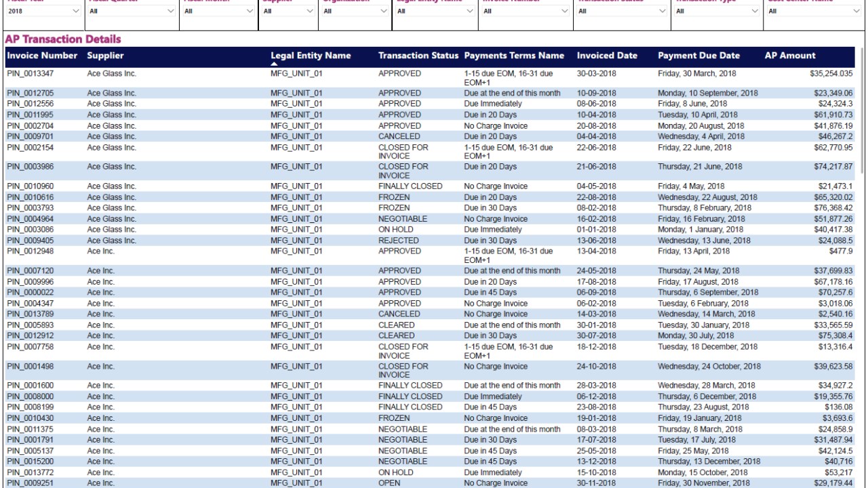This screenshot has height=488, width=868.
Task: Click CLEARED status in PIN_0005893 row
Action: pos(397,325)
